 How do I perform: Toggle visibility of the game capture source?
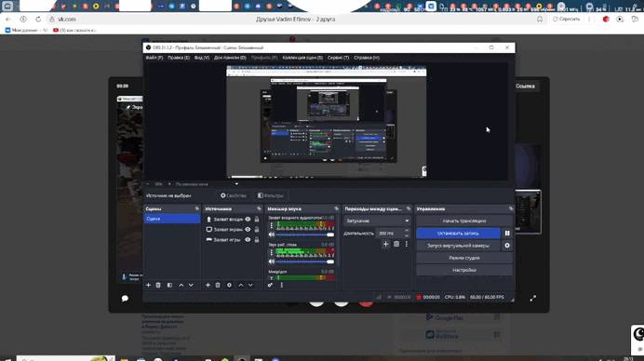(x=248, y=240)
